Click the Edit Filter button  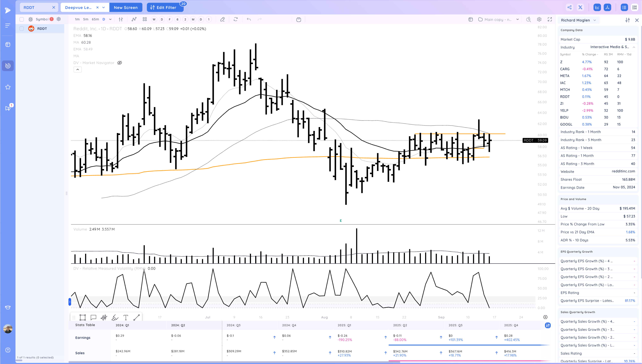tap(165, 8)
